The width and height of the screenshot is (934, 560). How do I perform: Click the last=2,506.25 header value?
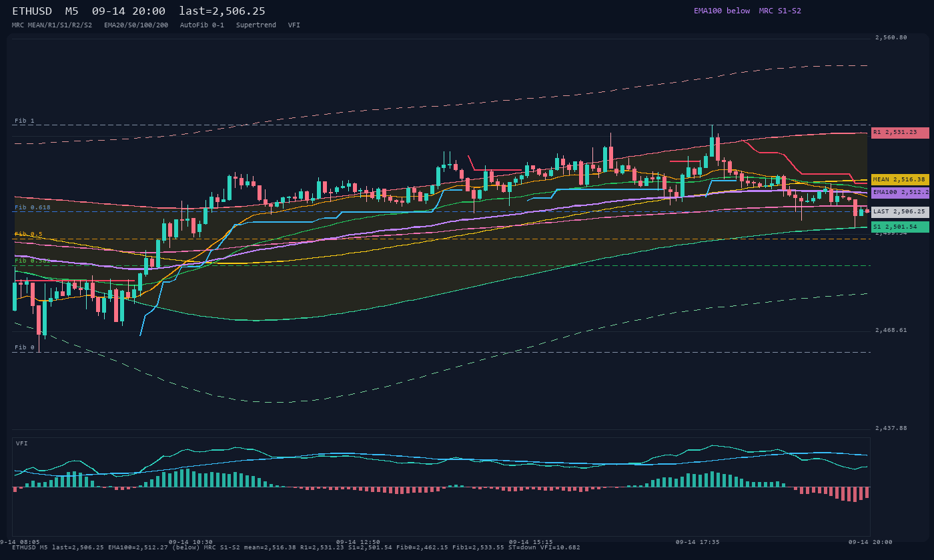(x=222, y=11)
